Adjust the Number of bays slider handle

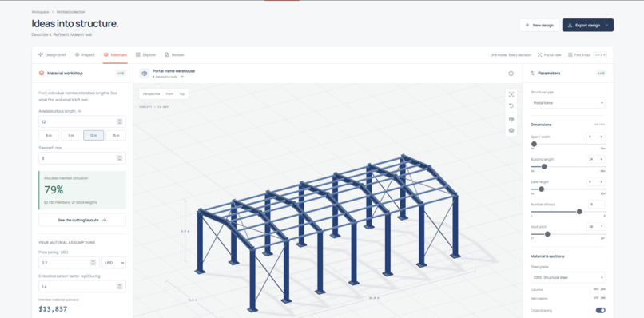[x=579, y=212]
